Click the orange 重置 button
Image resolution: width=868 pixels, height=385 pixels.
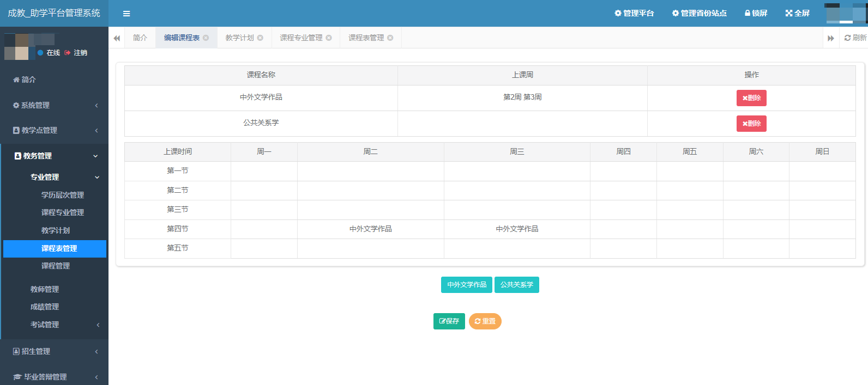click(485, 321)
